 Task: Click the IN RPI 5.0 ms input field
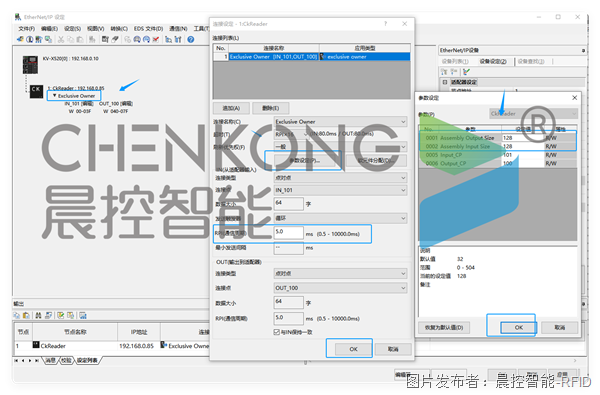pos(289,233)
